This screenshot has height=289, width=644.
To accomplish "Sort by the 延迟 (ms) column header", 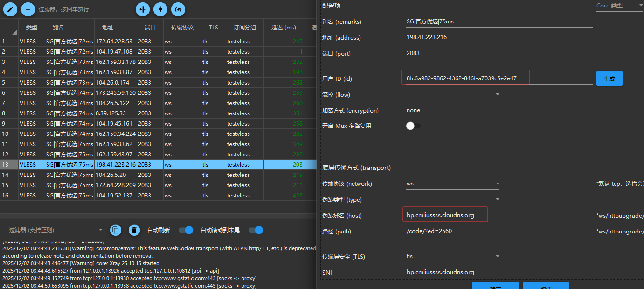I will (x=284, y=28).
